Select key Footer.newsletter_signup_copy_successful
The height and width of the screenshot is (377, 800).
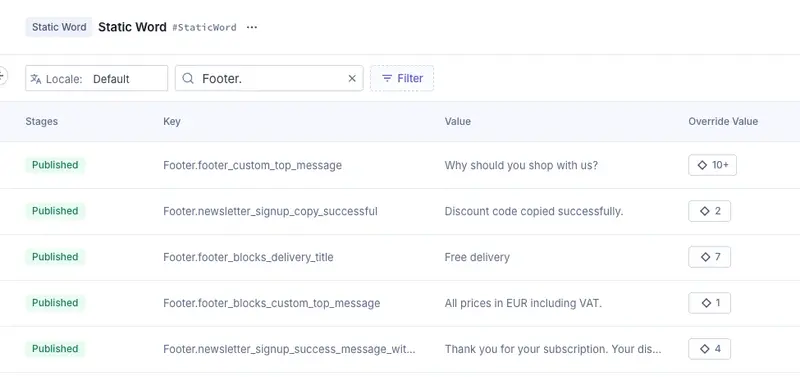pos(270,211)
